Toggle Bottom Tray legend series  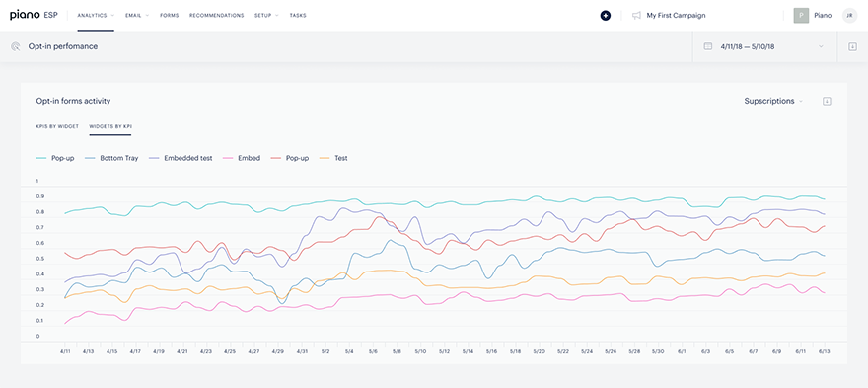111,159
